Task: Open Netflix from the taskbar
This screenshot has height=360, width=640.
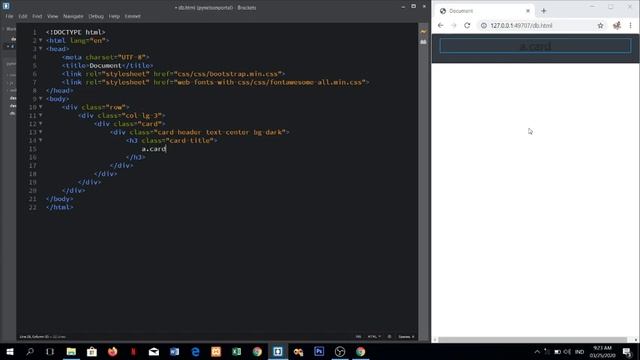Action: [133, 351]
